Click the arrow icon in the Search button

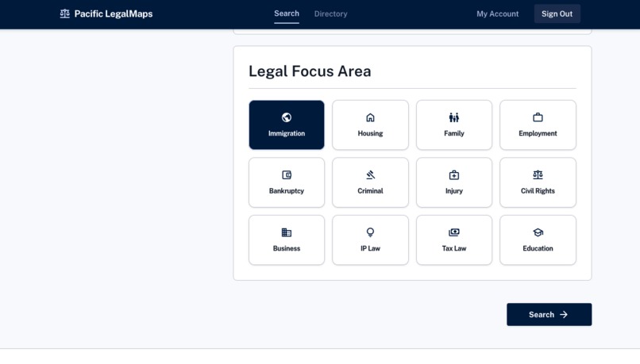(564, 315)
